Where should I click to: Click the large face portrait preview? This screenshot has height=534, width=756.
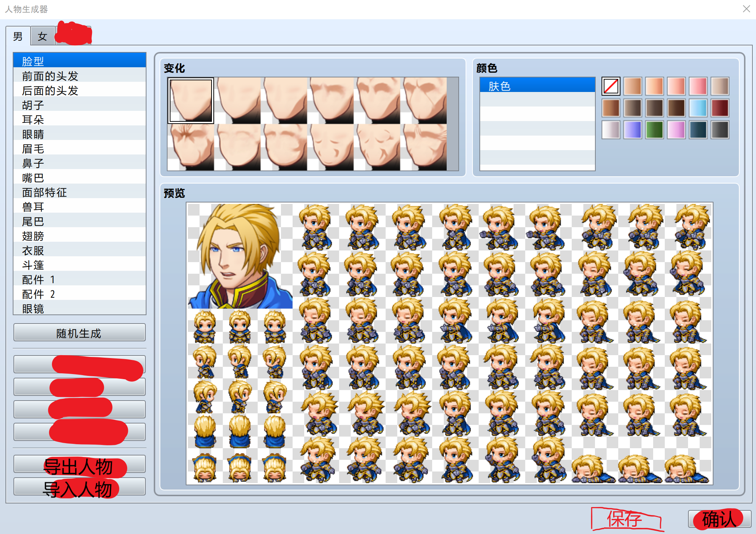click(x=240, y=256)
